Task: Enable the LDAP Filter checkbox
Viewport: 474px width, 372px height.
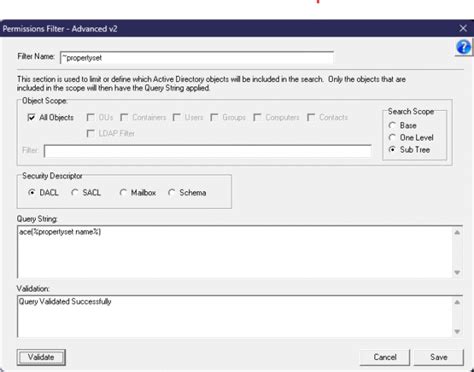Action: click(90, 133)
